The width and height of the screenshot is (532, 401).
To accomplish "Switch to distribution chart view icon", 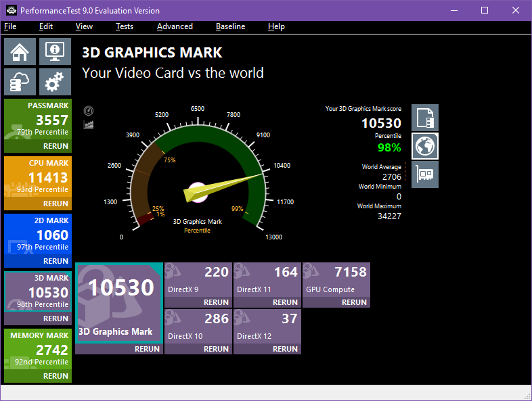I will 89,124.
